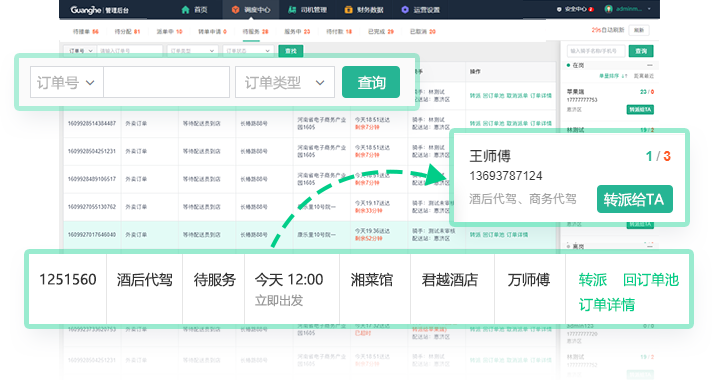Click 回订单池 in order 1609927017646040 row
The image size is (712, 380).
493,235
